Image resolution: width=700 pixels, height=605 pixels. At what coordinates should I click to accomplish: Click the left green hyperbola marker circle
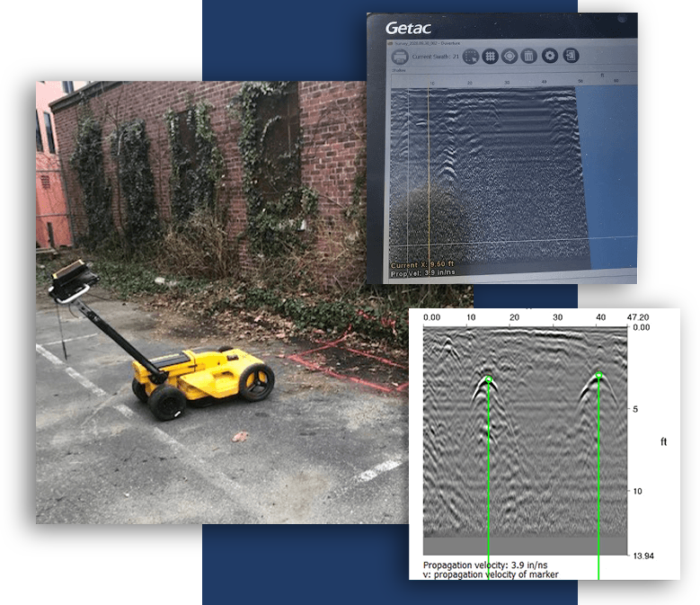489,379
